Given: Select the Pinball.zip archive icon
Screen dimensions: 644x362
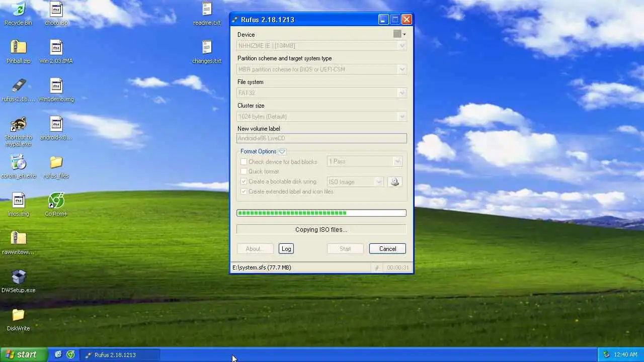Looking at the screenshot, I should [x=18, y=47].
